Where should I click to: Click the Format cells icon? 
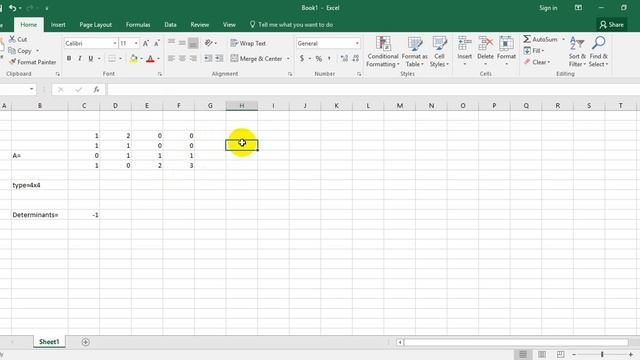[507, 43]
